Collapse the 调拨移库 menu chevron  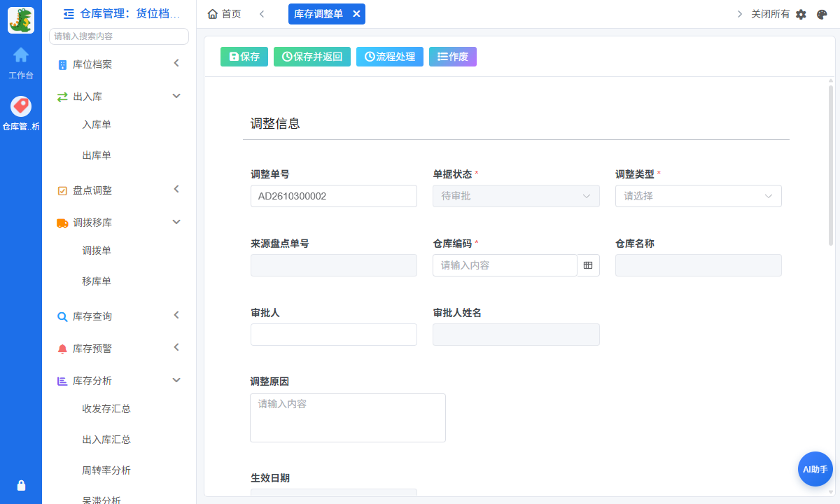pos(176,222)
